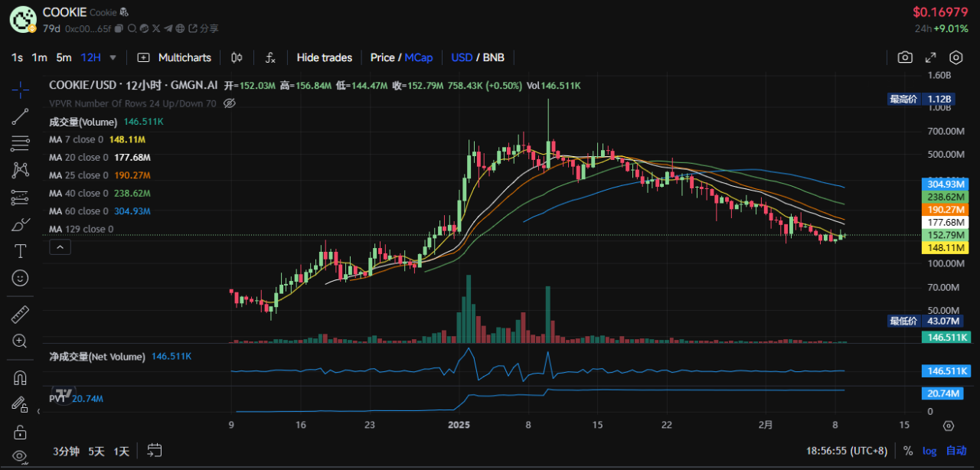Open fullscreen mode for the chart
Screen dimensions: 980x470
pos(930,57)
